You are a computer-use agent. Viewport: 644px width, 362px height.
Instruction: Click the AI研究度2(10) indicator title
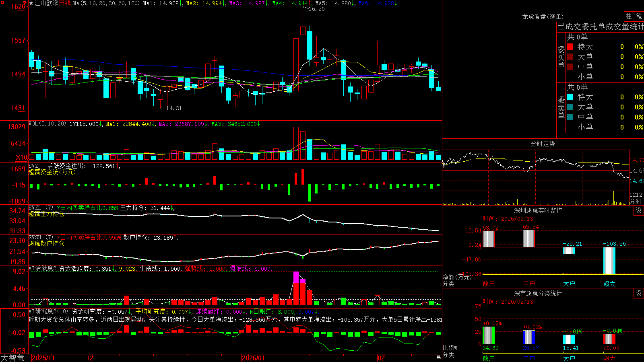48,311
